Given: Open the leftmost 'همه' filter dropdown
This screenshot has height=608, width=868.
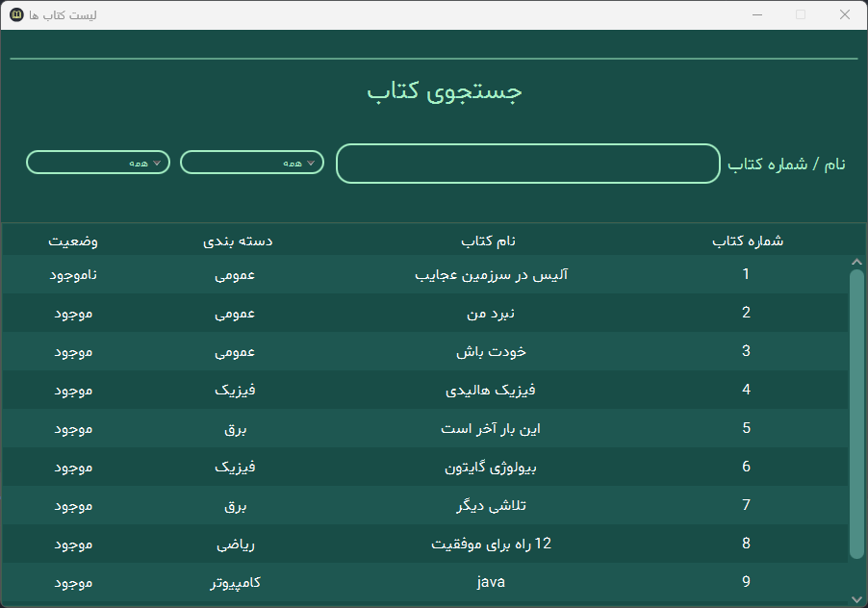Looking at the screenshot, I should 98,162.
